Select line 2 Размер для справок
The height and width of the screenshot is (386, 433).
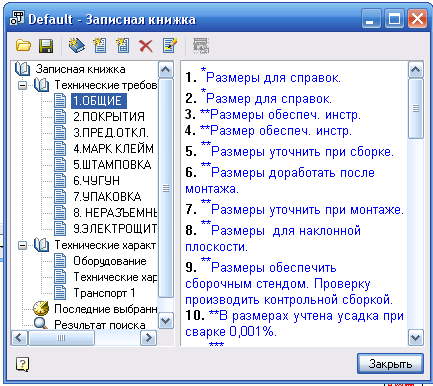(259, 98)
